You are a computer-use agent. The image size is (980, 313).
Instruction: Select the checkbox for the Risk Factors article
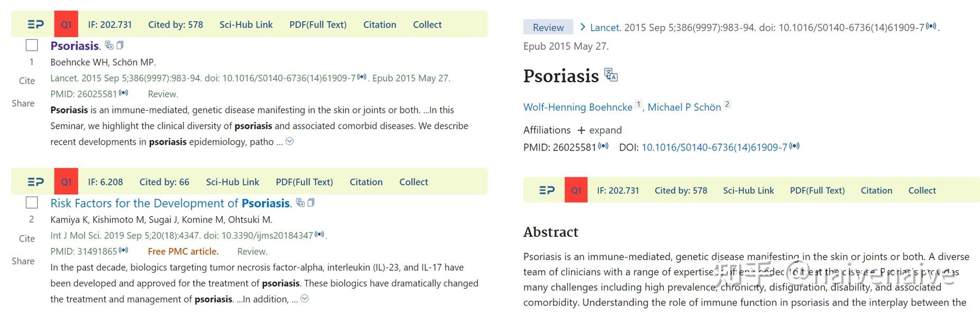32,202
